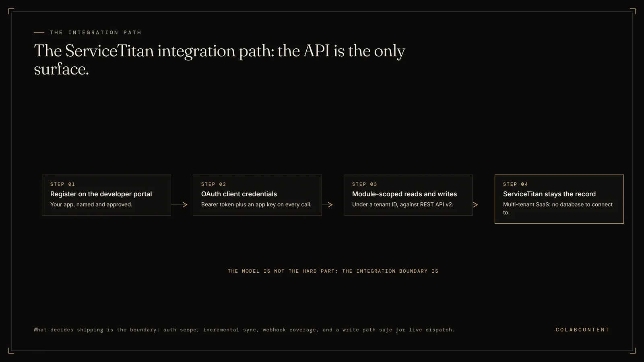Viewport: 644px width, 362px height.
Task: Click the 'STEP 03' label
Action: [364, 184]
